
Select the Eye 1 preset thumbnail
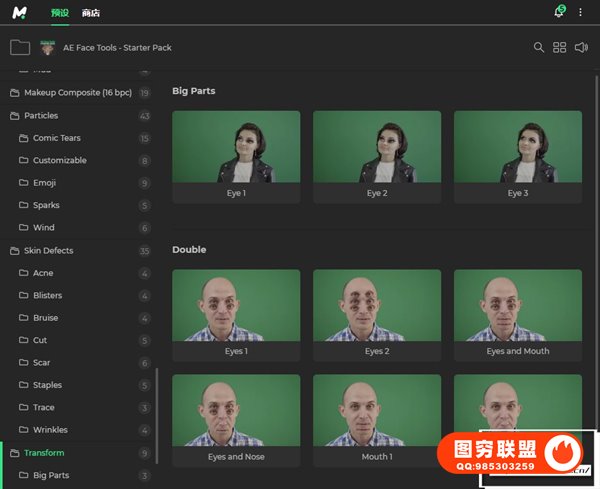(236, 157)
